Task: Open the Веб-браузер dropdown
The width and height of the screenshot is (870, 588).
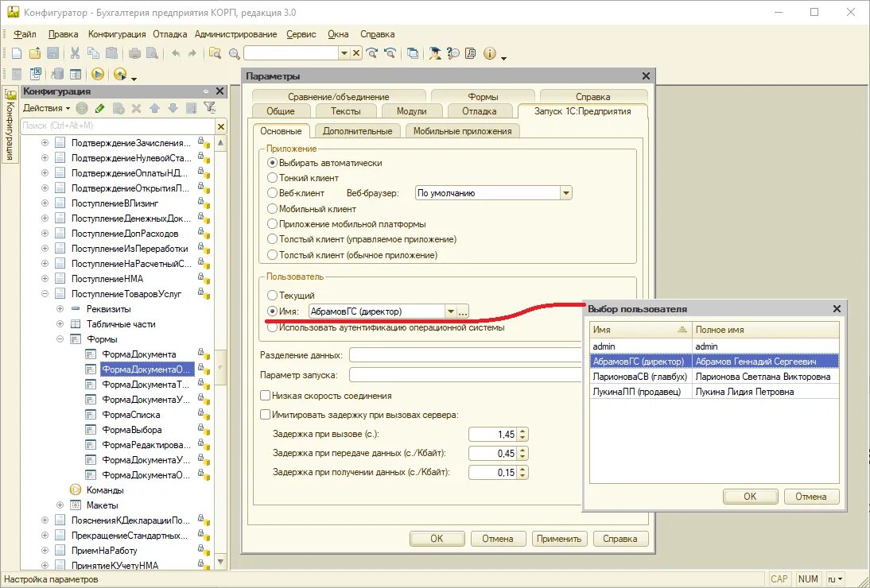Action: (565, 193)
